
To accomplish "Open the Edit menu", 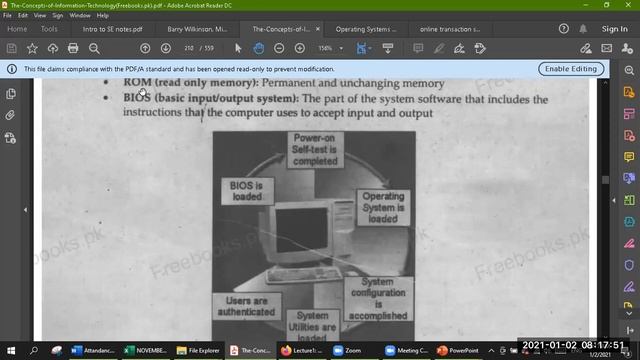I will tap(23, 16).
